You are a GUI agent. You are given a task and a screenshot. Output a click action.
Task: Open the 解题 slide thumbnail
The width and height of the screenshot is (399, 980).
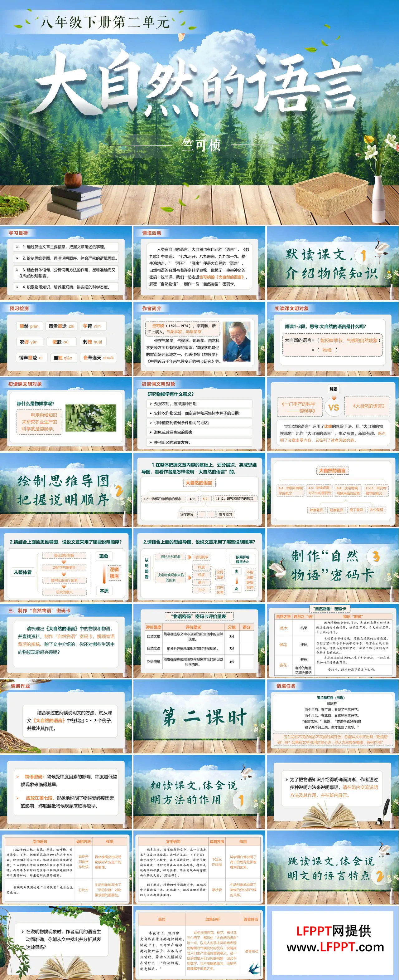pos(333,414)
